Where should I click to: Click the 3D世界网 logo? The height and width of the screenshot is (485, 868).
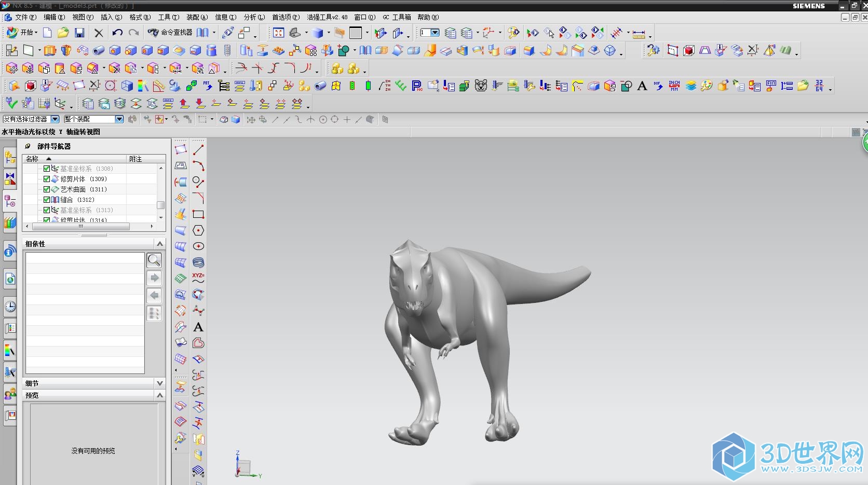click(788, 456)
